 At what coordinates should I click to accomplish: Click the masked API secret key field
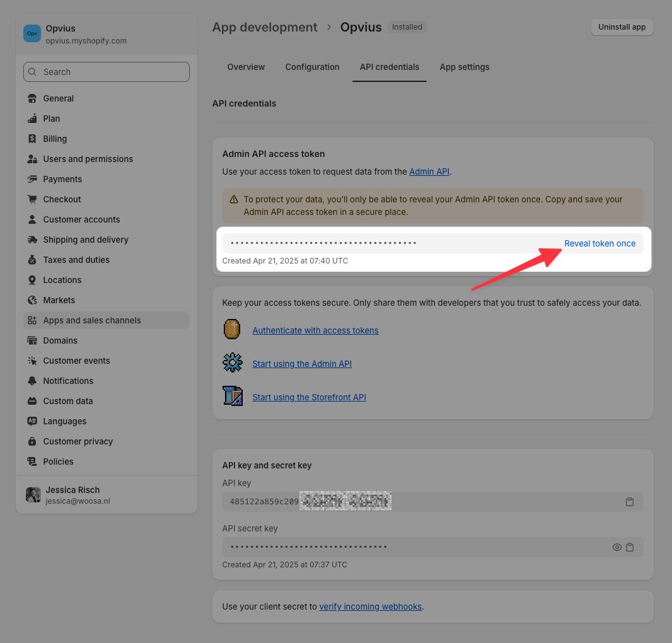coord(432,547)
